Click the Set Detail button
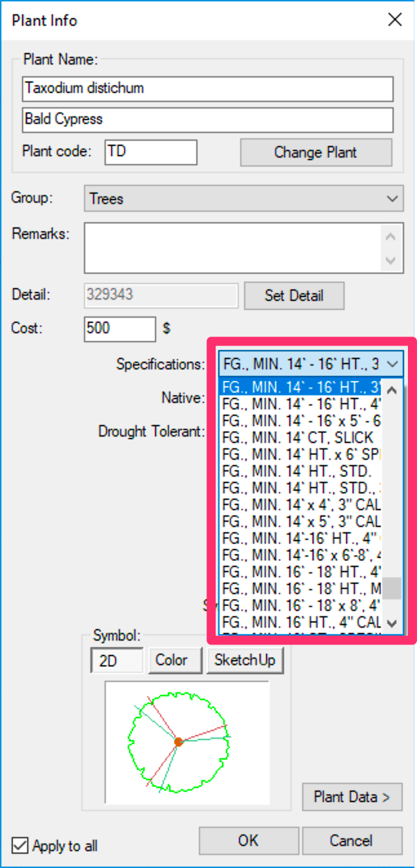 tap(294, 296)
